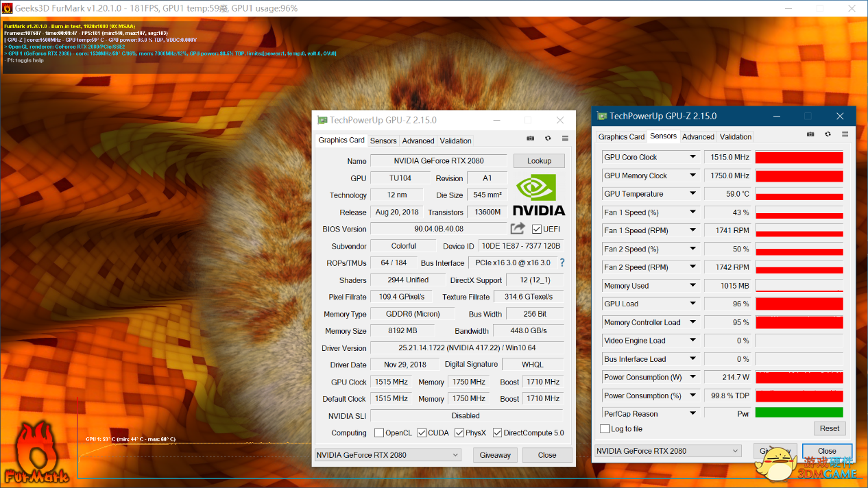Open the GPU Load sensor dropdown
The height and width of the screenshot is (488, 868).
pyautogui.click(x=693, y=304)
